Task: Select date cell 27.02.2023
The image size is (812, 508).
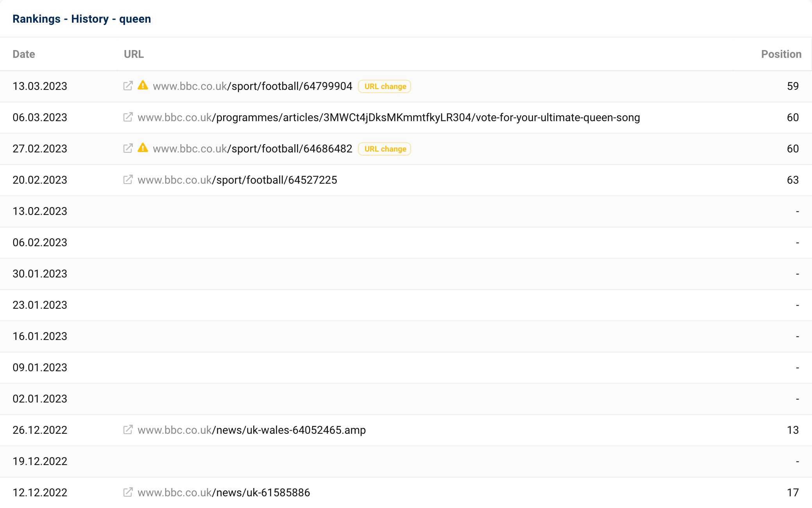Action: [40, 149]
